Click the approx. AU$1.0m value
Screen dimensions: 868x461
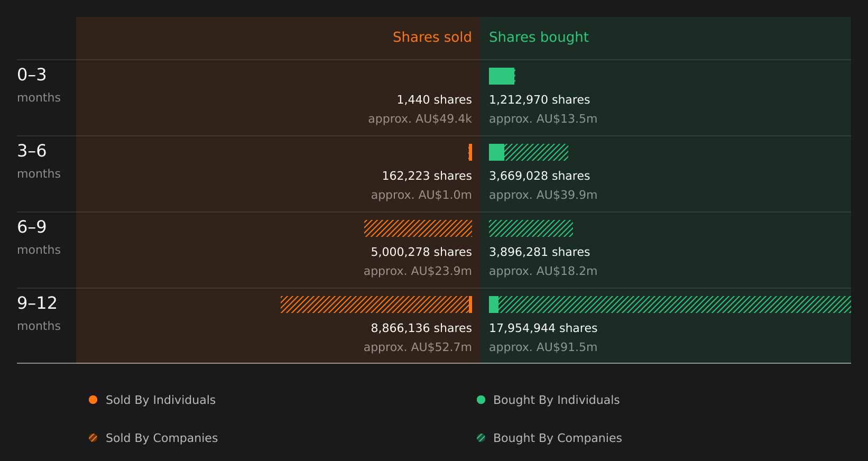[x=421, y=195]
